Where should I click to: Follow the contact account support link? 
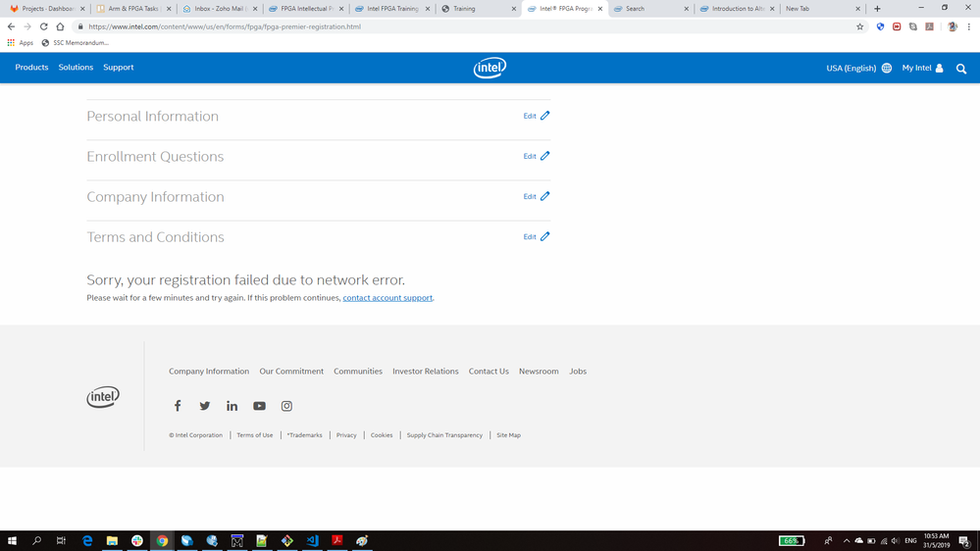pyautogui.click(x=387, y=298)
